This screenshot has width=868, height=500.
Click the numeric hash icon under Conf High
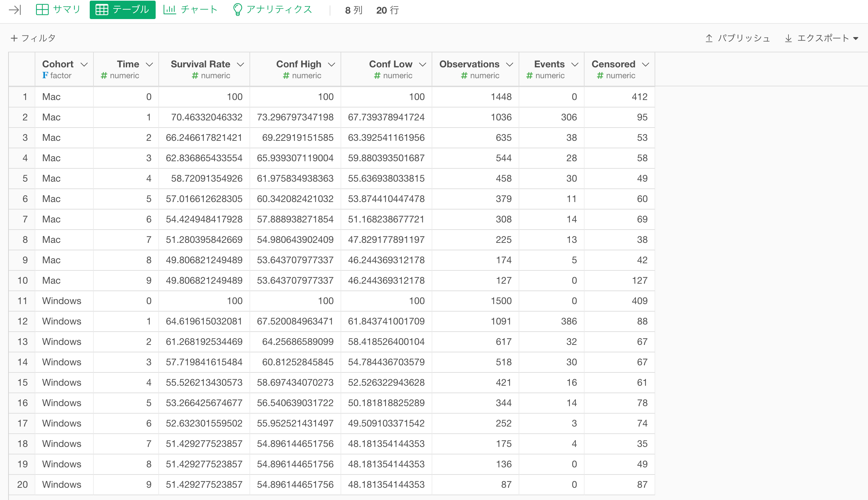pos(286,76)
